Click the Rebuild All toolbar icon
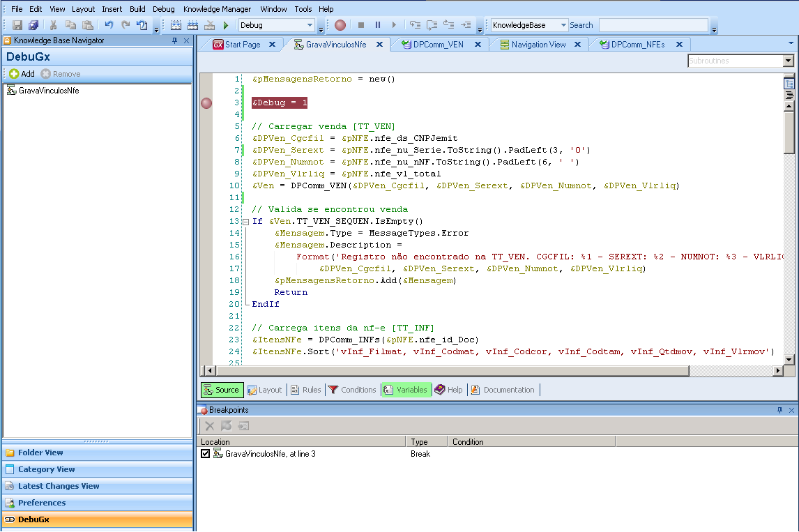799x532 pixels. click(x=192, y=25)
